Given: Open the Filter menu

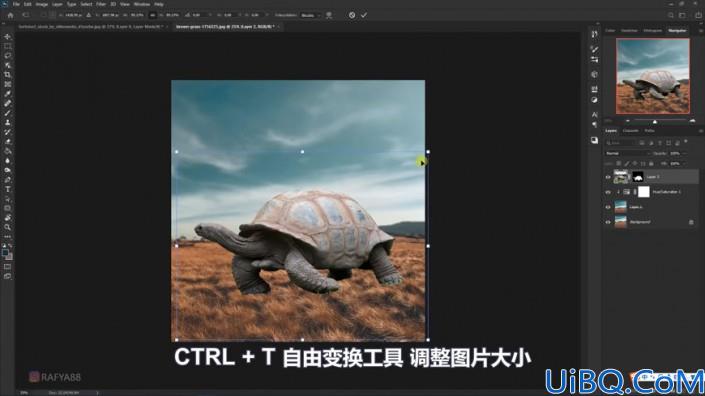Looking at the screenshot, I should pyautogui.click(x=101, y=4).
